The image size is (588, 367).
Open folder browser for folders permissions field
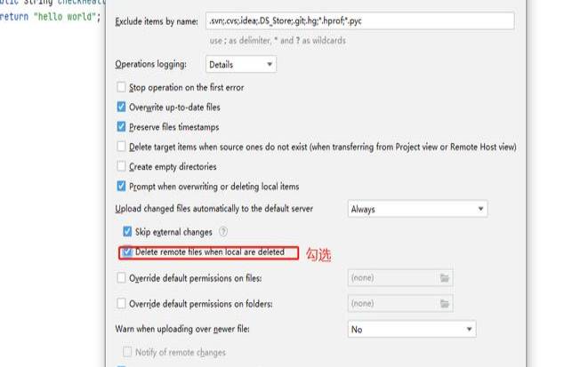(x=445, y=303)
